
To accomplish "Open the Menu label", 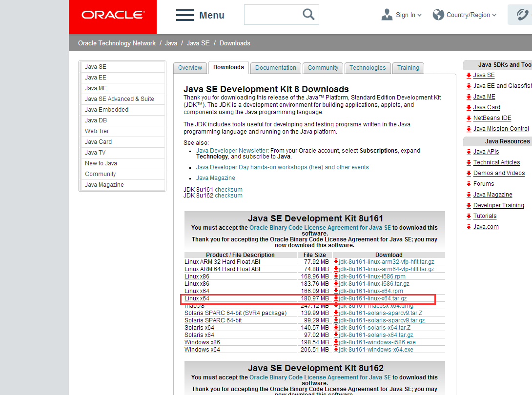I will [212, 15].
